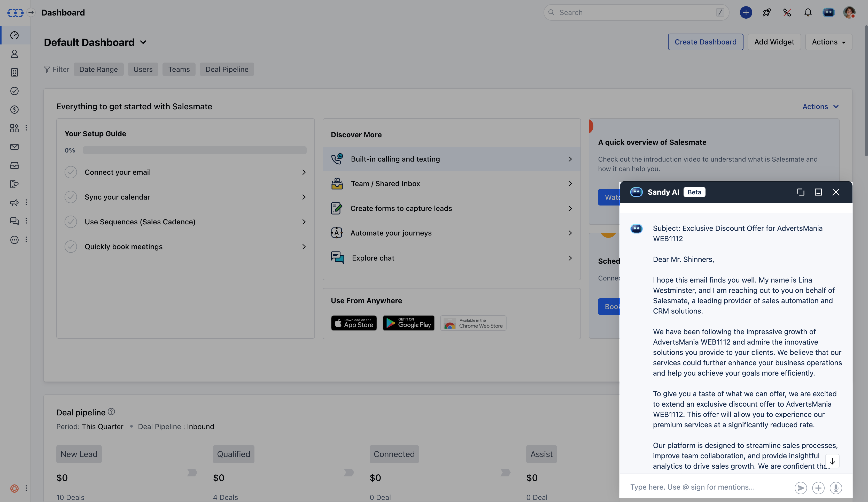Open the Sequences document icon in sidebar
Screen dimensions: 868x502
coord(14,184)
